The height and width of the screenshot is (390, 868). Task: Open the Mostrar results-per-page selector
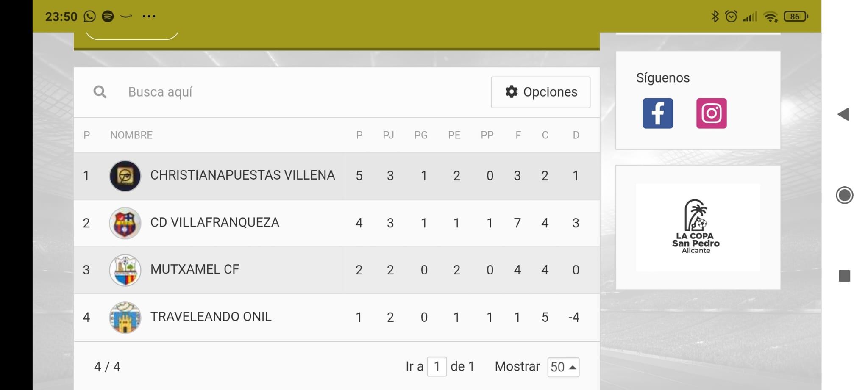(562, 367)
